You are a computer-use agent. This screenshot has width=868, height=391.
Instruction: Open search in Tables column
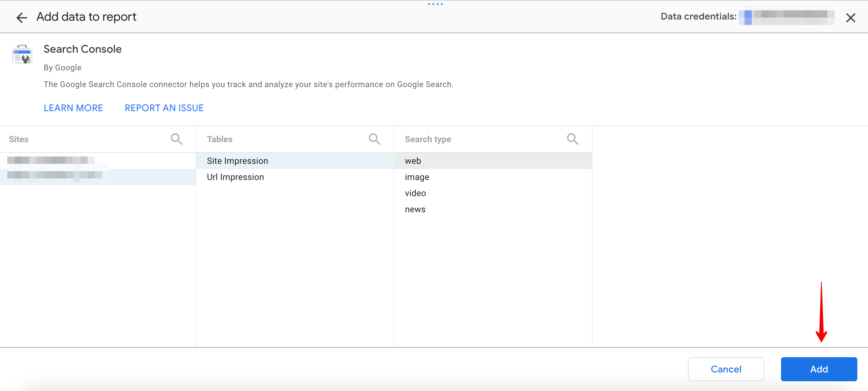click(374, 139)
